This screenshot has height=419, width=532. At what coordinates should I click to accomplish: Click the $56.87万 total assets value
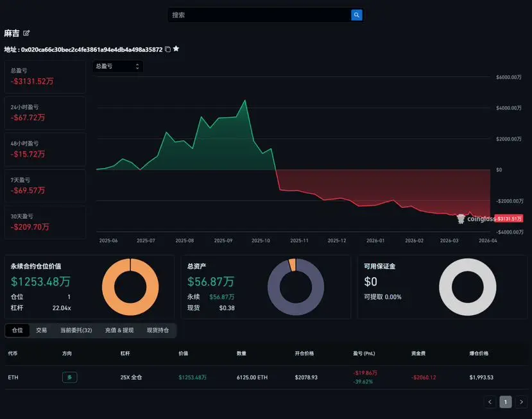(x=210, y=282)
